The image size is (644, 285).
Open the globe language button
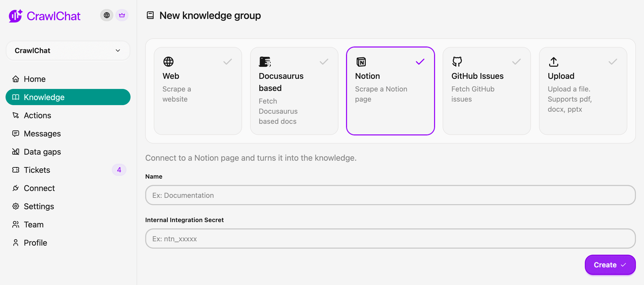[x=107, y=15]
